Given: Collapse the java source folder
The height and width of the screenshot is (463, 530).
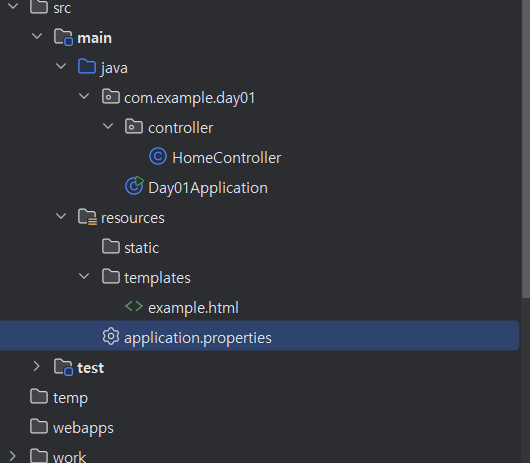Looking at the screenshot, I should tap(61, 66).
